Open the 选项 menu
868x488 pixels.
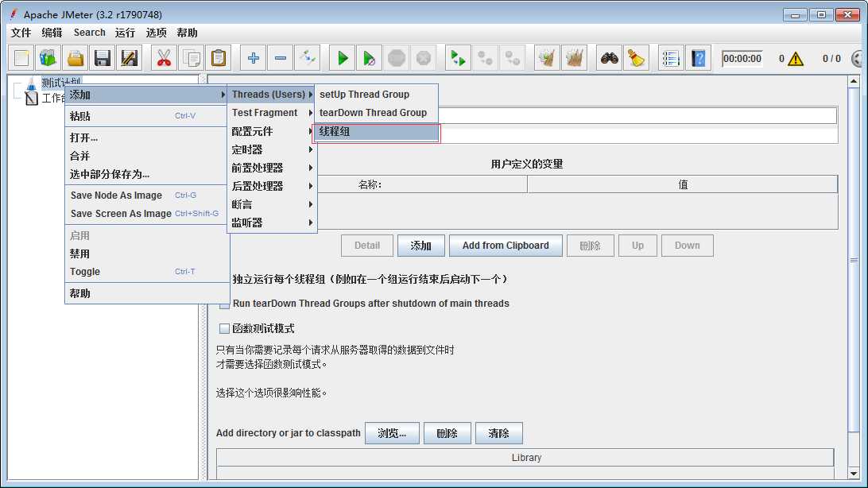click(156, 33)
